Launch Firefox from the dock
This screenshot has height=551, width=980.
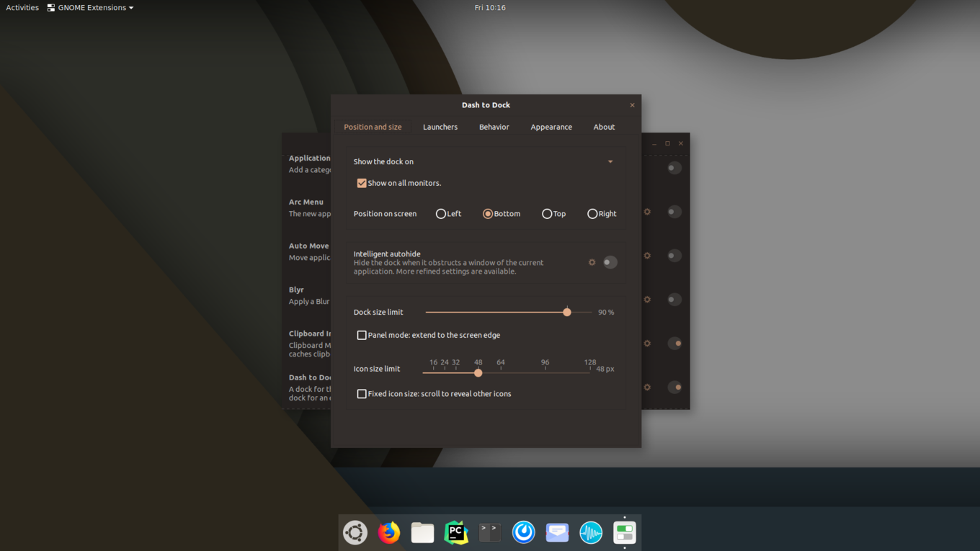click(x=389, y=532)
